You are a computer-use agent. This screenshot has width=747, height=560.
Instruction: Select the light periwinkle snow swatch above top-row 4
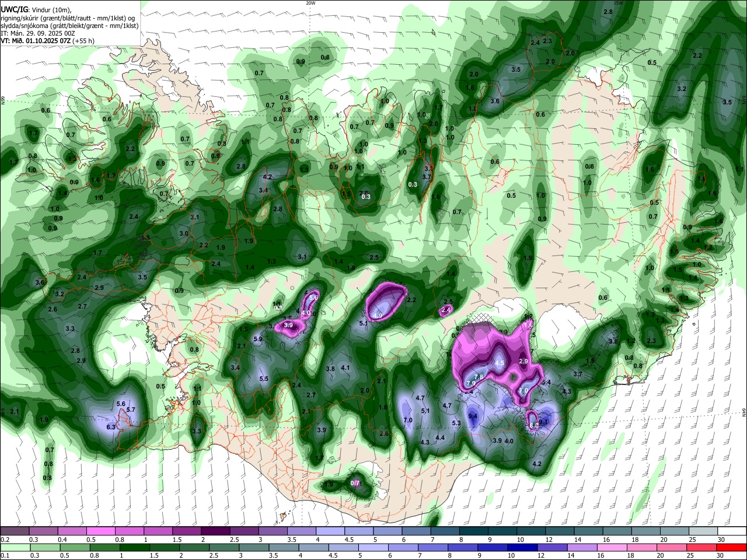coord(330,531)
